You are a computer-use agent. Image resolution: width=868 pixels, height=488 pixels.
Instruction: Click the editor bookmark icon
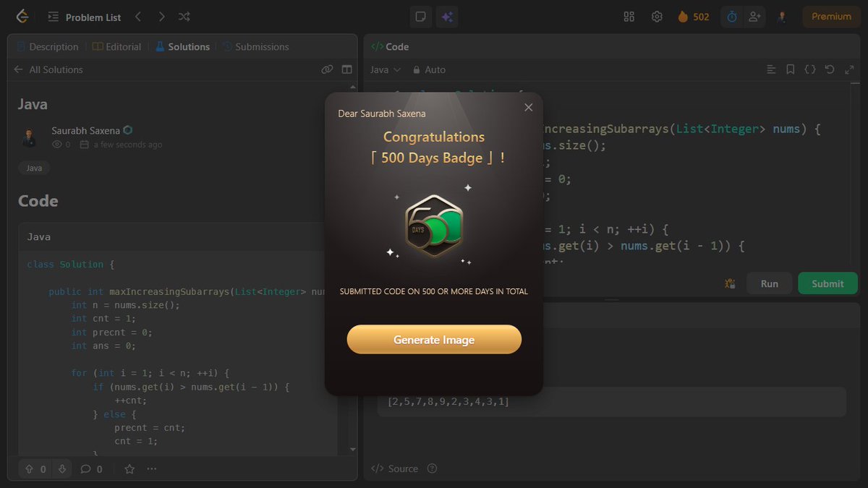coord(791,69)
